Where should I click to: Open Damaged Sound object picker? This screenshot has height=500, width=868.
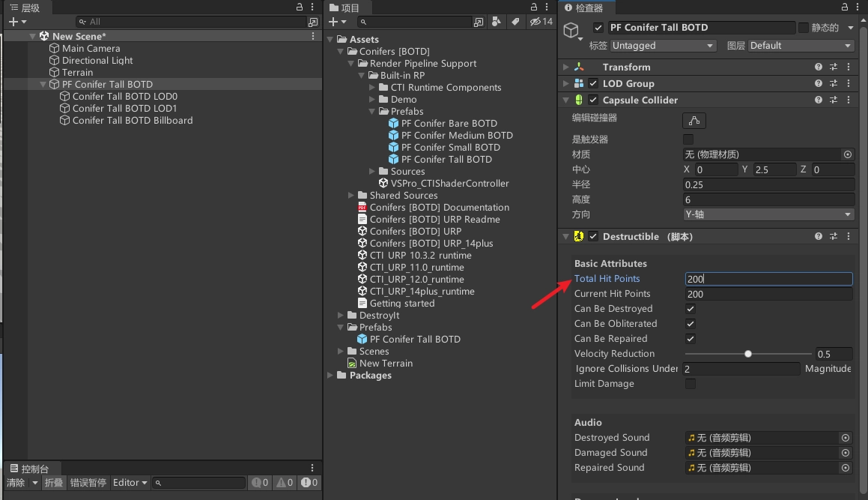pyautogui.click(x=846, y=453)
